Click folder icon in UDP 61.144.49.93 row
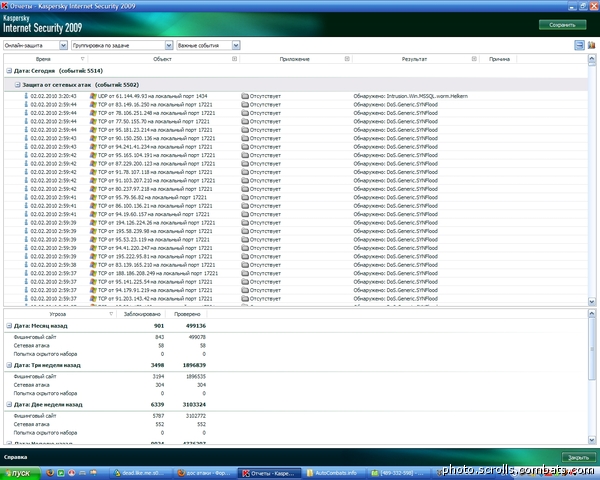Viewport: 600px width, 480px height. click(x=245, y=96)
